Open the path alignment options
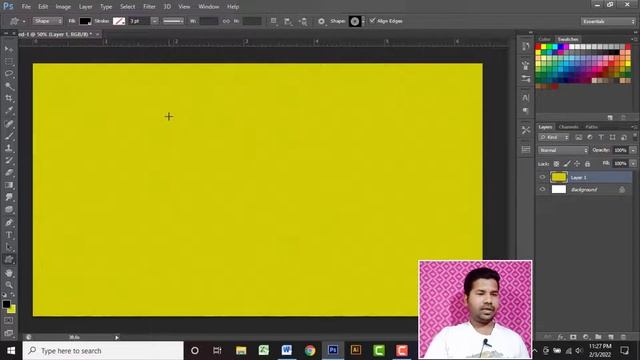Viewport: 640px width, 360px height. coord(288,21)
